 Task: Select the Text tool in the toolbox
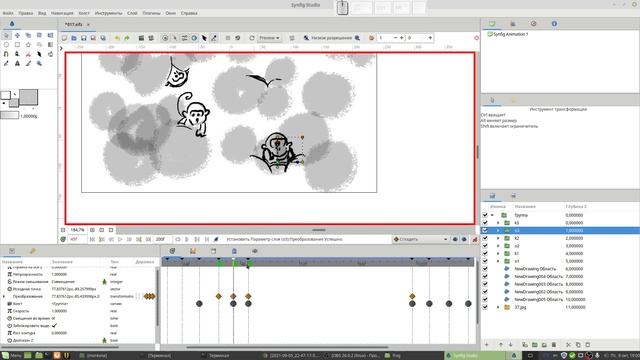[x=17, y=63]
